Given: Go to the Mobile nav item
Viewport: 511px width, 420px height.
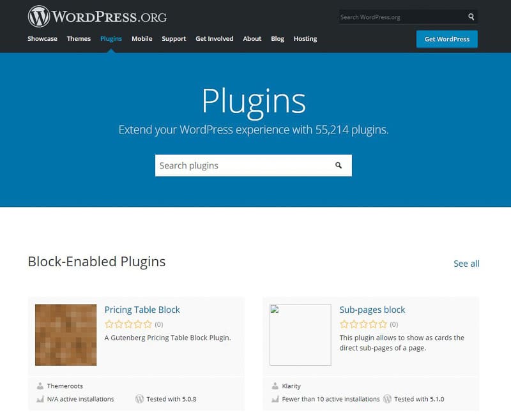Looking at the screenshot, I should (x=142, y=39).
